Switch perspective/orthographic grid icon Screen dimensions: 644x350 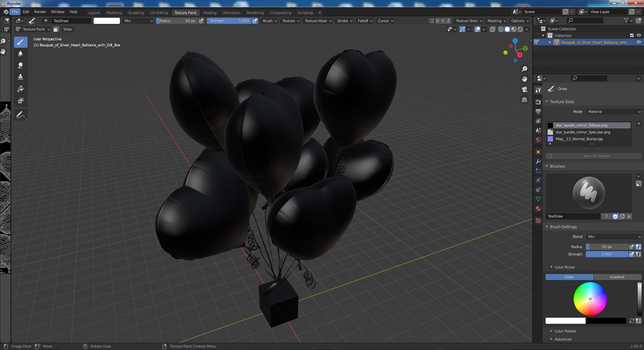(524, 100)
